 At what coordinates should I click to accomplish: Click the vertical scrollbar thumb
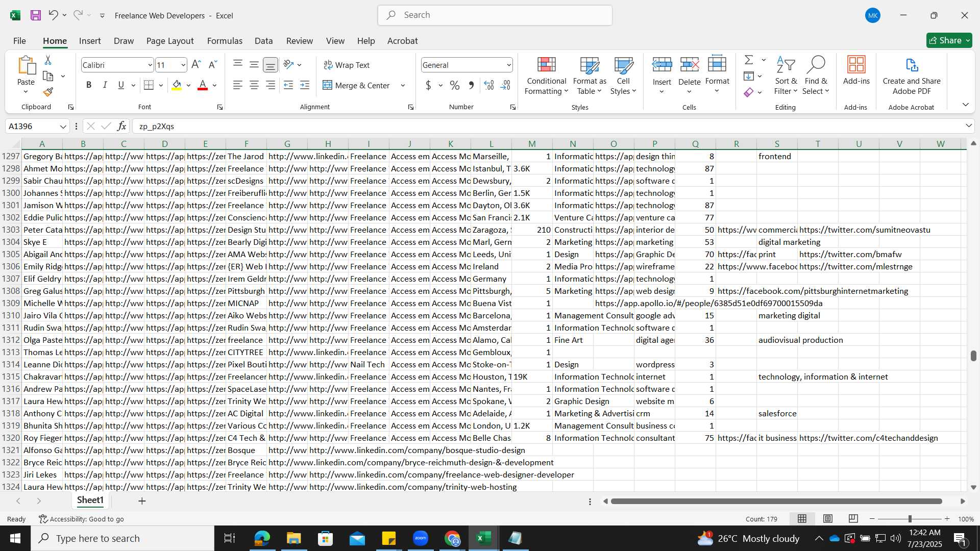pos(973,356)
